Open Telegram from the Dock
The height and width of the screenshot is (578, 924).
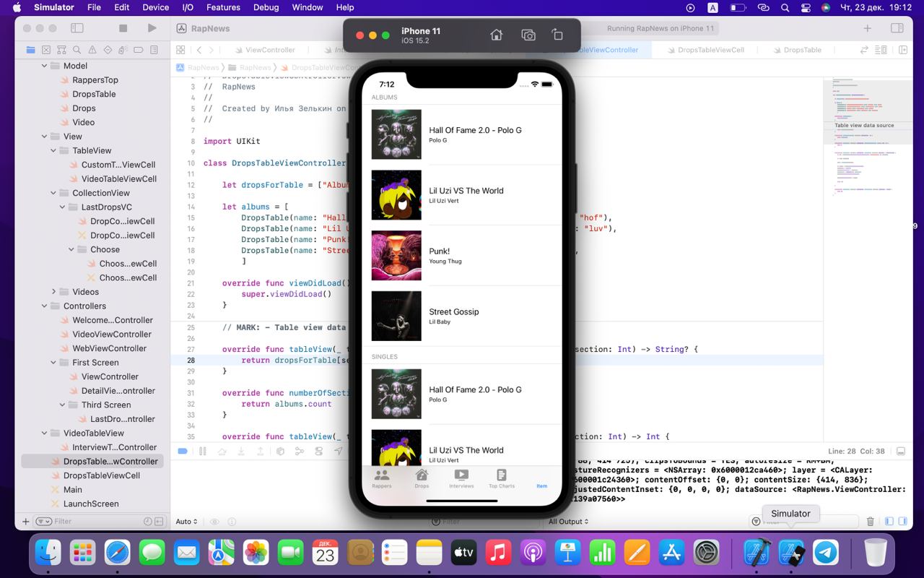click(826, 553)
